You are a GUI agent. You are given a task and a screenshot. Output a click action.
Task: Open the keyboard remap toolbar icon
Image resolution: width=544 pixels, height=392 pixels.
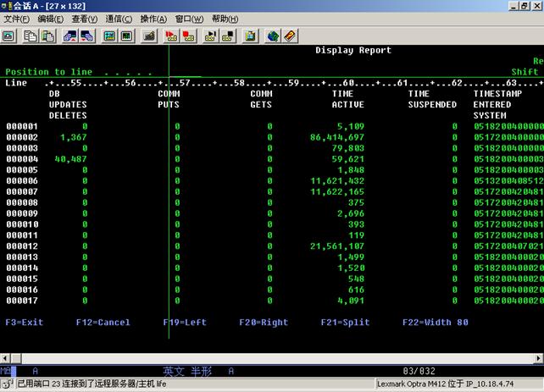tap(149, 36)
